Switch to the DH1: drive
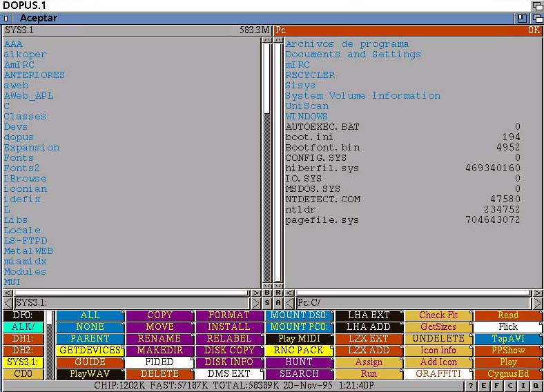This screenshot has width=544, height=392. coord(23,339)
